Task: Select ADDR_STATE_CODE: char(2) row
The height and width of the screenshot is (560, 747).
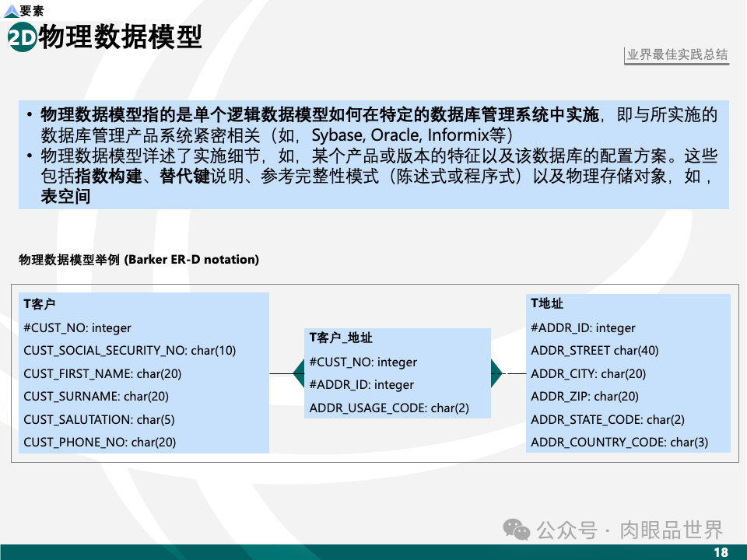Action: tap(608, 419)
